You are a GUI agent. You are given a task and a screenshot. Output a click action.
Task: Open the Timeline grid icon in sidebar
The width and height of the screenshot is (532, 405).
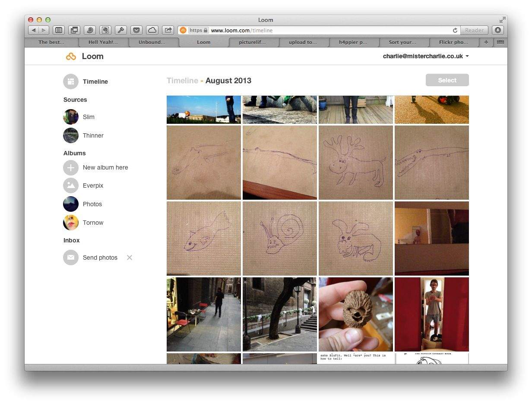pyautogui.click(x=71, y=82)
